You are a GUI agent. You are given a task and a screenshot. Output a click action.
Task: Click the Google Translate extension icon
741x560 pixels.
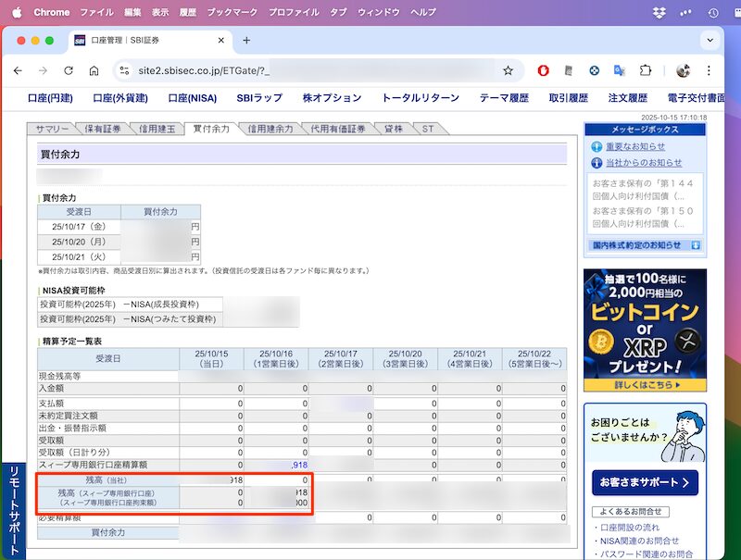click(620, 70)
